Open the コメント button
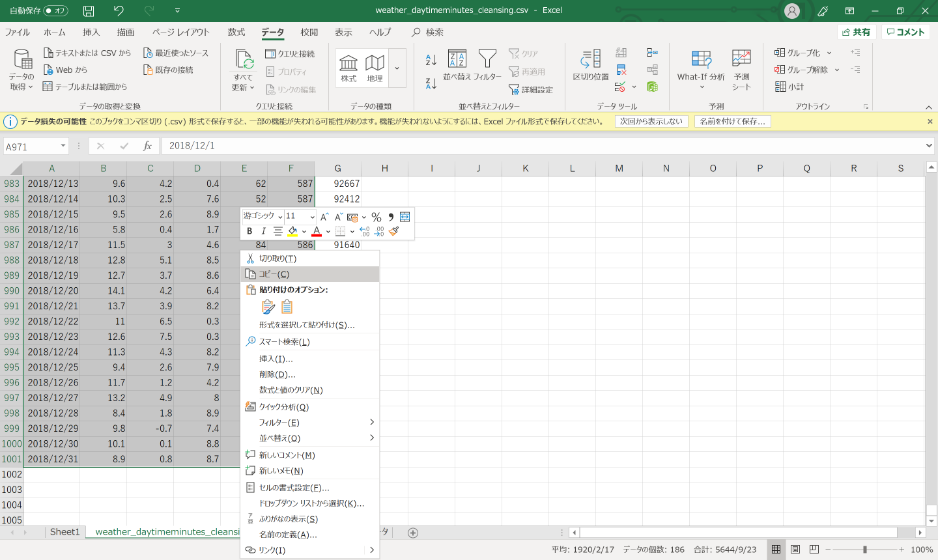938x560 pixels. (906, 32)
